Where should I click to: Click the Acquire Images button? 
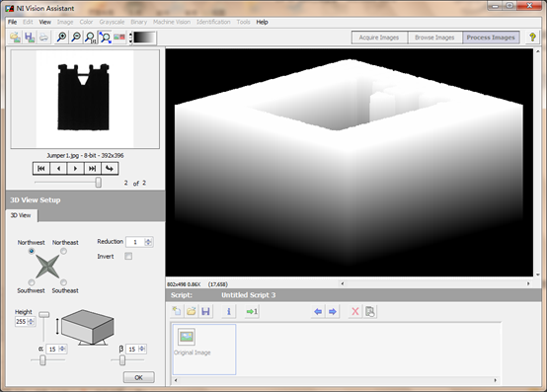[x=379, y=38]
